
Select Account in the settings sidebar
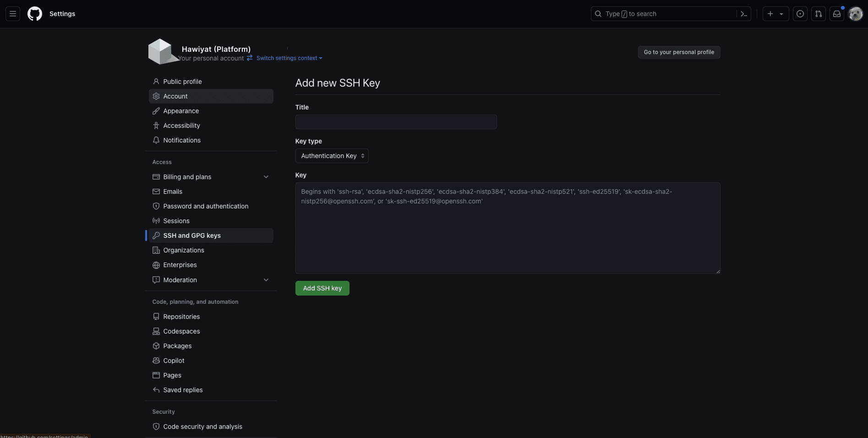[x=175, y=96]
